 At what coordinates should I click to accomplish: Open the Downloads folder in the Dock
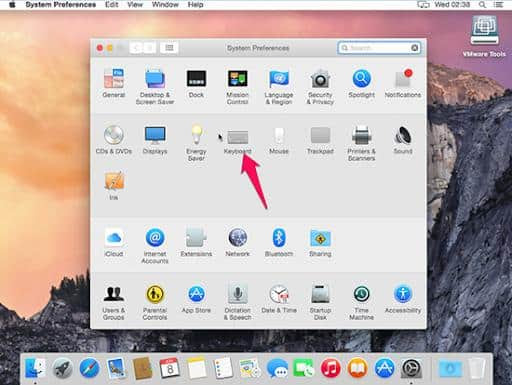point(450,368)
